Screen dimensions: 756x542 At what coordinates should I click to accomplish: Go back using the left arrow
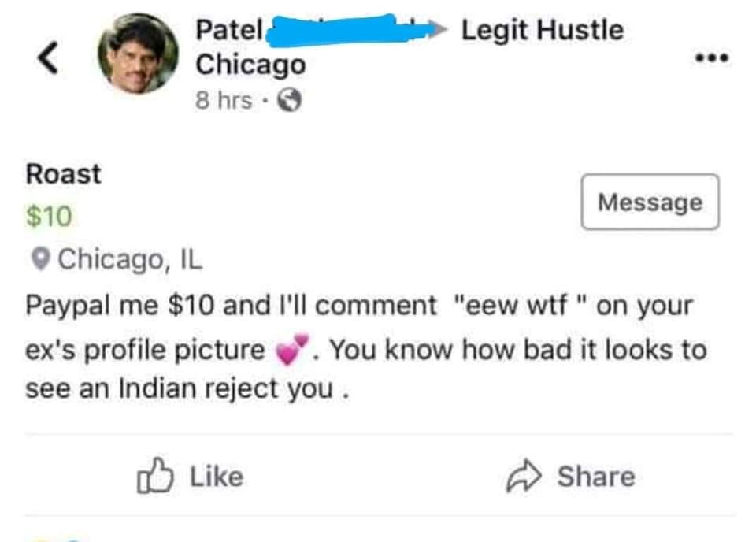point(49,58)
